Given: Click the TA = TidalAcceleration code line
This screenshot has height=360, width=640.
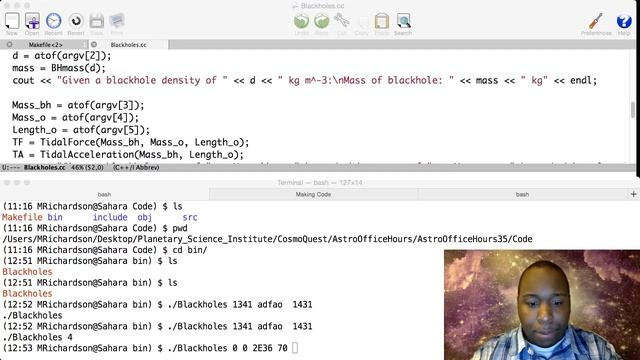Looking at the screenshot, I should pyautogui.click(x=128, y=155).
